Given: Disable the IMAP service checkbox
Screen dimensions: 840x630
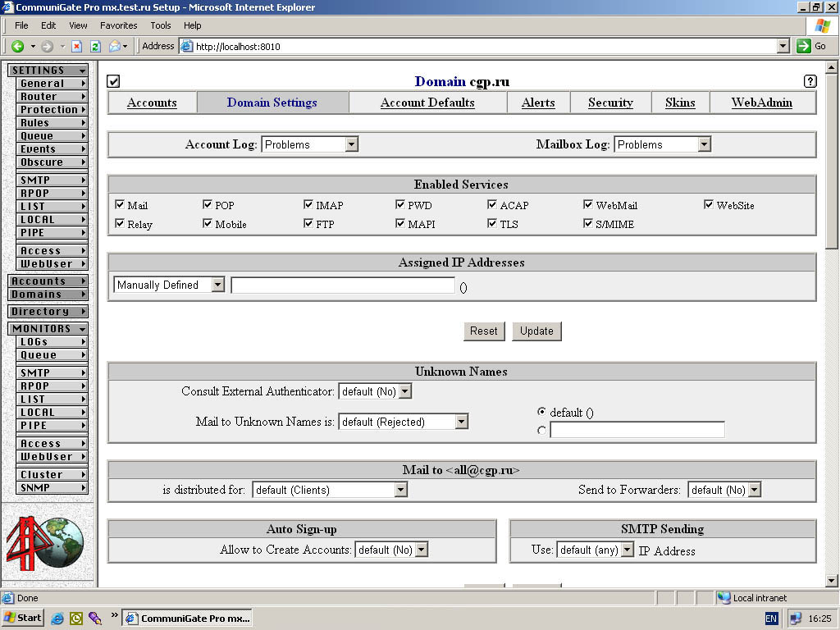Looking at the screenshot, I should 308,204.
